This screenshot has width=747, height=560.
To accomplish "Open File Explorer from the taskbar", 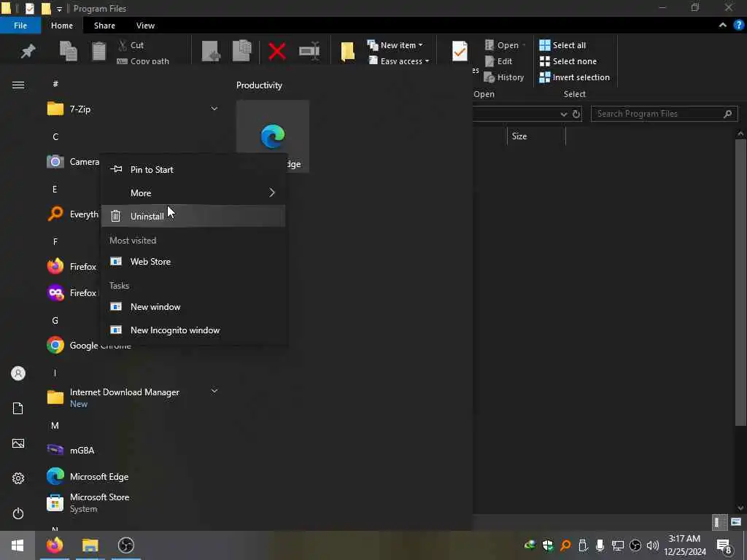I will [x=90, y=545].
